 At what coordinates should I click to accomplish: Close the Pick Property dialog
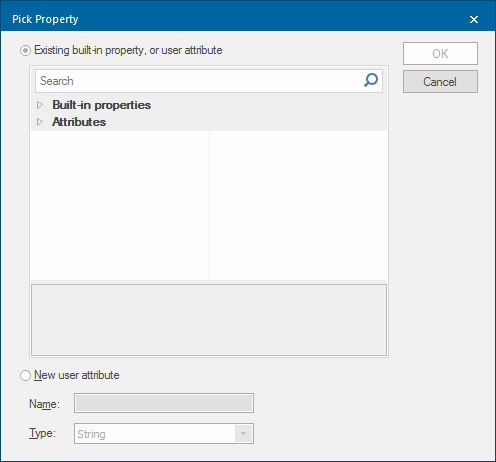474,19
